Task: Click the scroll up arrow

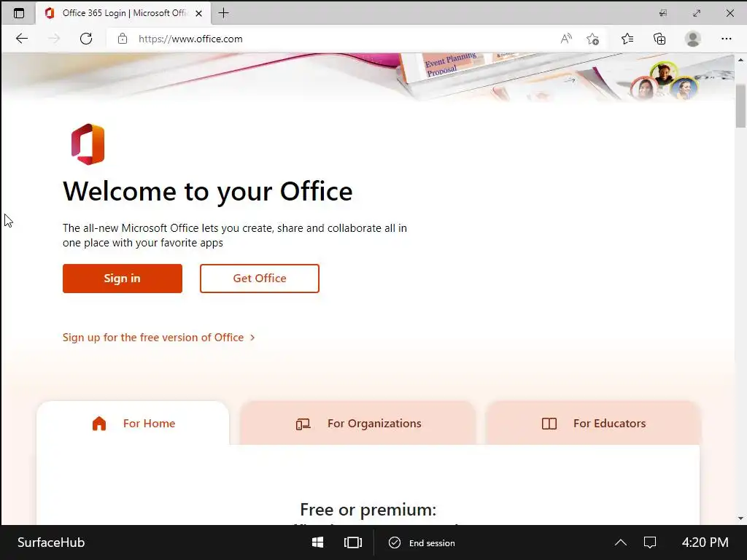Action: click(740, 60)
